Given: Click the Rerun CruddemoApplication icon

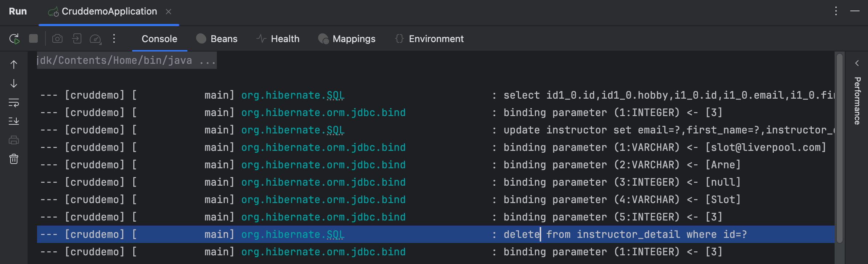Looking at the screenshot, I should tap(14, 39).
